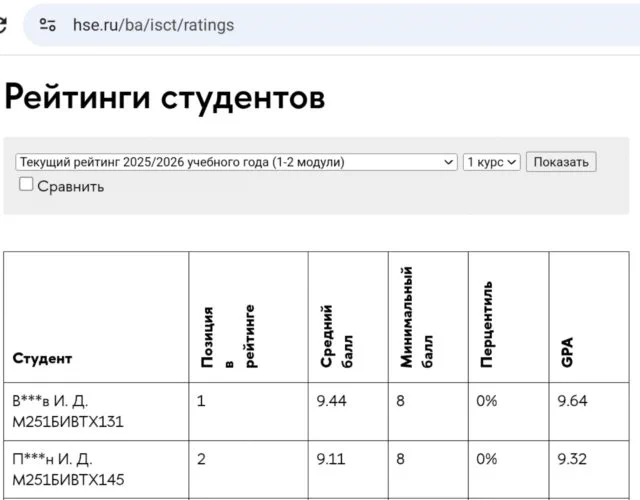Toggle the 'Сравнить' checkbox
The image size is (640, 500).
tap(26, 184)
